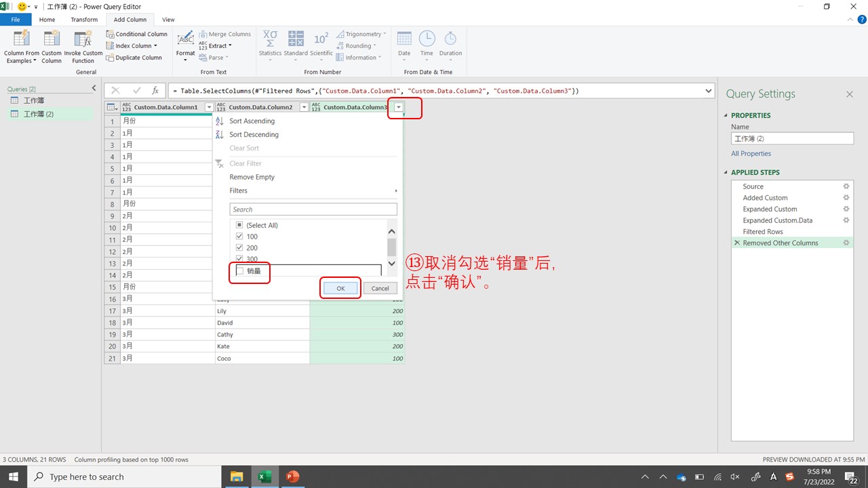Open the Extract dropdown

click(214, 46)
